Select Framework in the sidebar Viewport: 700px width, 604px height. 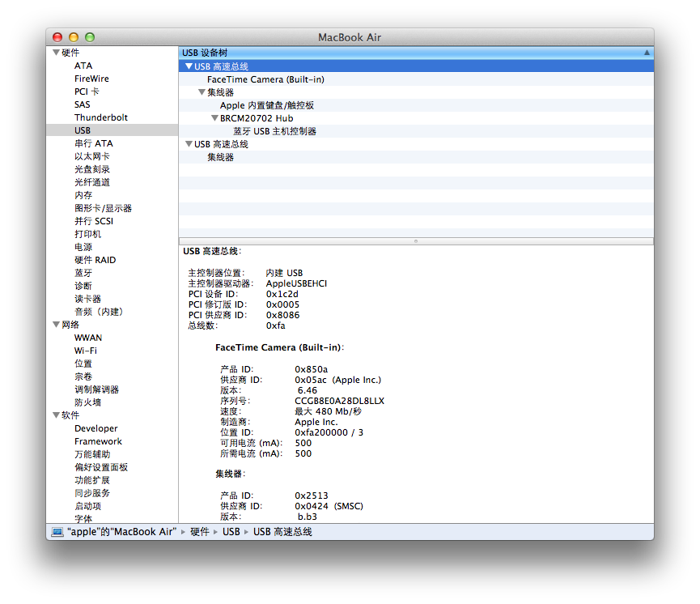(x=98, y=441)
